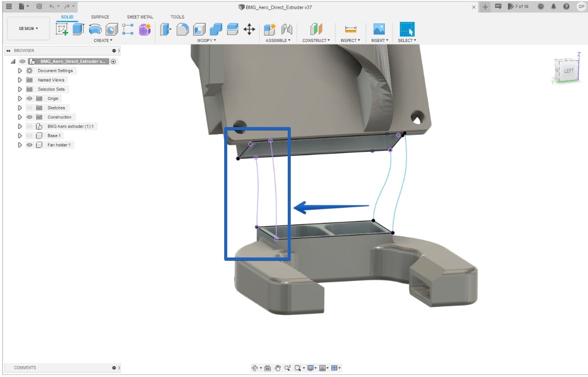Image resolution: width=588 pixels, height=377 pixels.
Task: Activate the Orbit navigation tool
Action: [255, 368]
